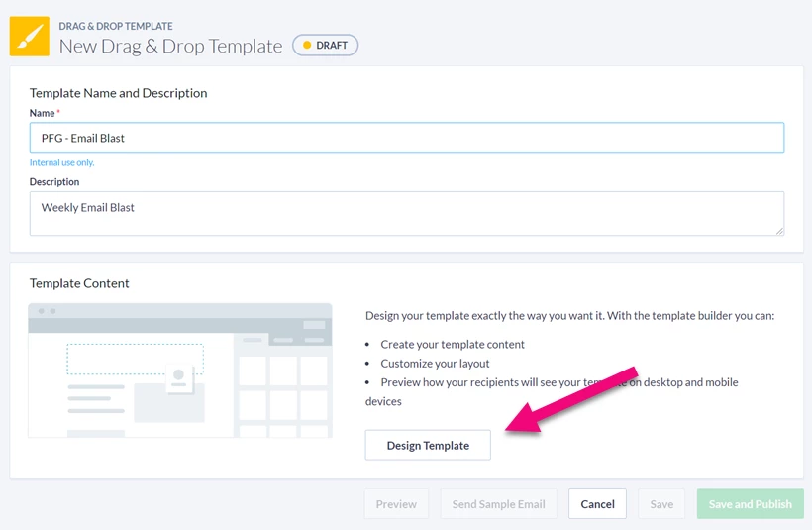The height and width of the screenshot is (530, 812).
Task: Click the Save button
Action: coord(661,504)
